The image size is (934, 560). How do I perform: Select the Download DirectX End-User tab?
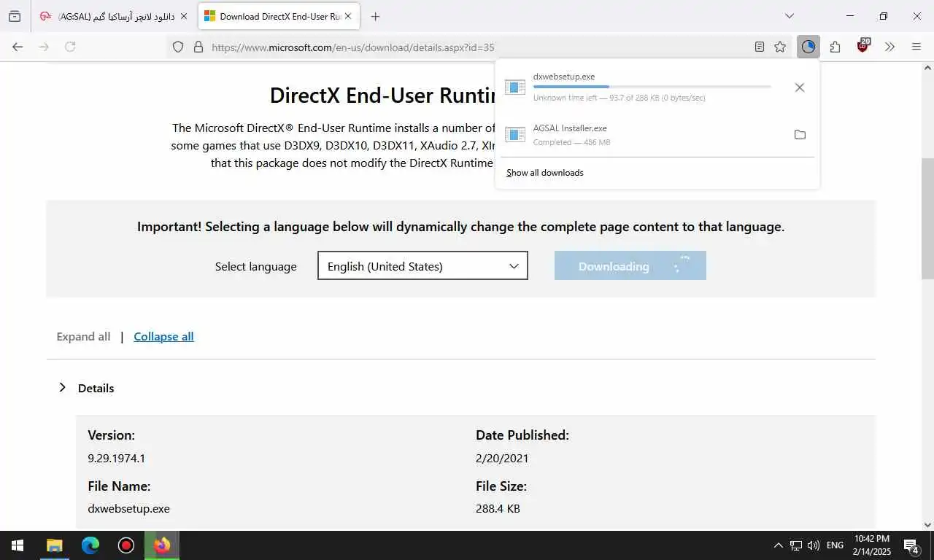coord(279,16)
